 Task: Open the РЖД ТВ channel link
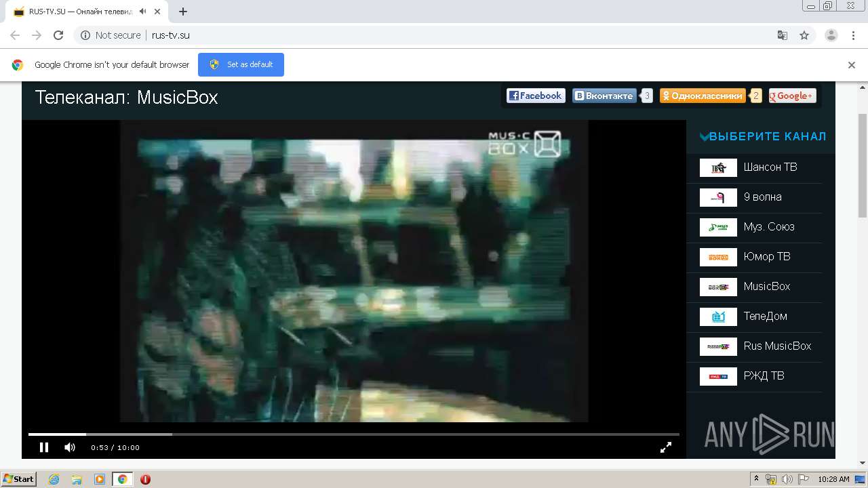point(764,376)
